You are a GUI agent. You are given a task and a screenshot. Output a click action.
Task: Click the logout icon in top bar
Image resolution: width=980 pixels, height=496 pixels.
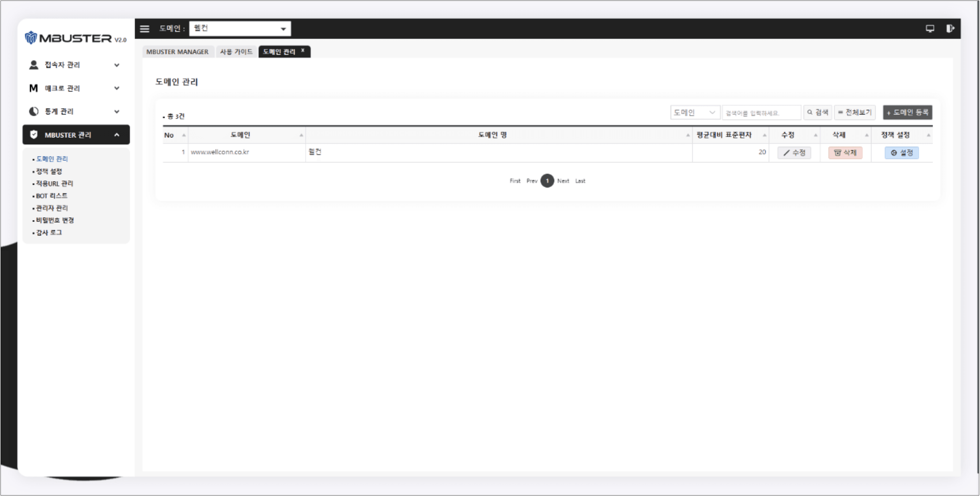[x=950, y=28]
